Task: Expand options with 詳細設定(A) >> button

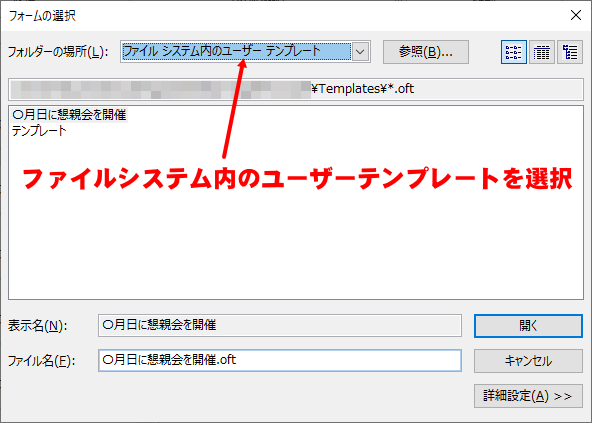Action: pyautogui.click(x=528, y=396)
